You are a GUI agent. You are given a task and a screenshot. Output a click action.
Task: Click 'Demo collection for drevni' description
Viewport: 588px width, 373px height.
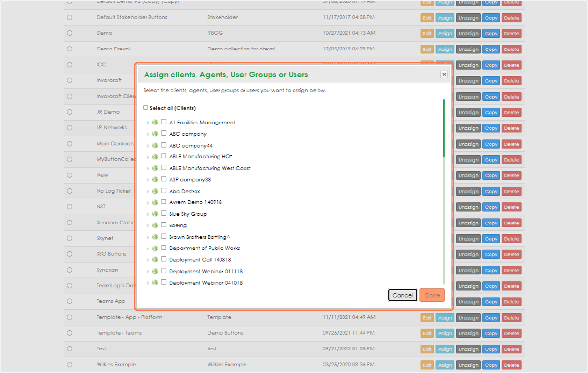point(241,49)
